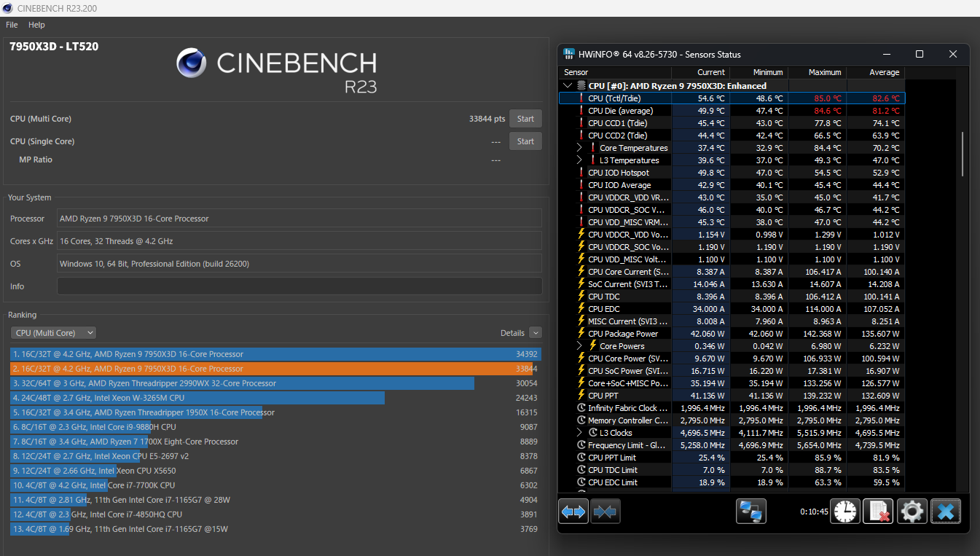Start the CPU Single Core benchmark
980x556 pixels.
525,141
